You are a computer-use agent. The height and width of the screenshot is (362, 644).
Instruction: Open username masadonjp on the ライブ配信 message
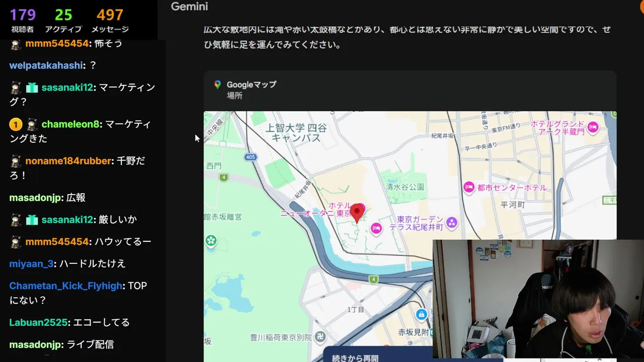pyautogui.click(x=36, y=344)
